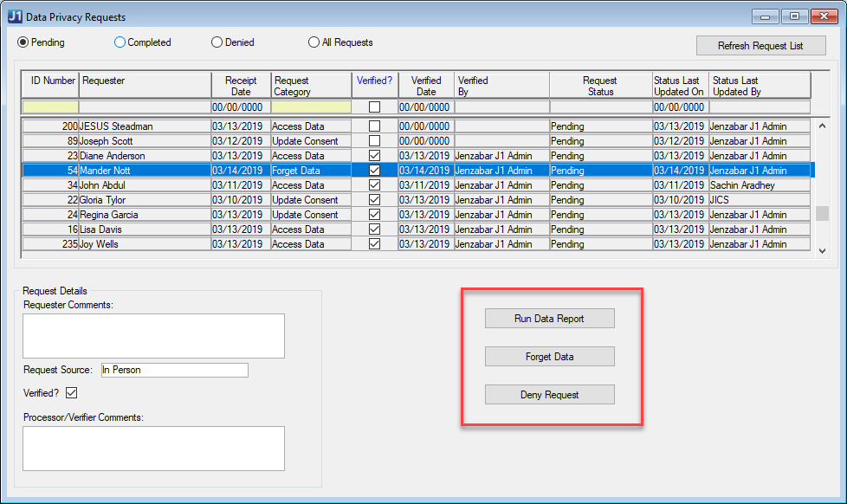The height and width of the screenshot is (504, 847).
Task: Sort by the Verified? column header
Action: (374, 81)
